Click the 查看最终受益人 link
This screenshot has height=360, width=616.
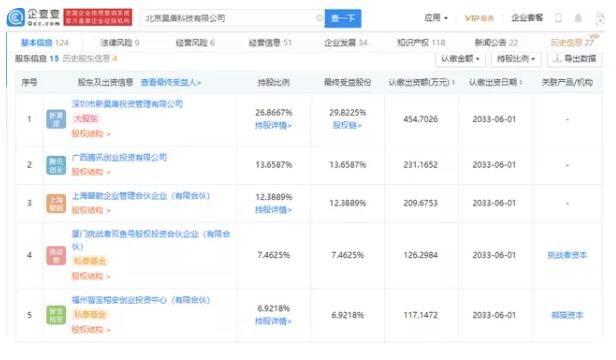point(171,83)
